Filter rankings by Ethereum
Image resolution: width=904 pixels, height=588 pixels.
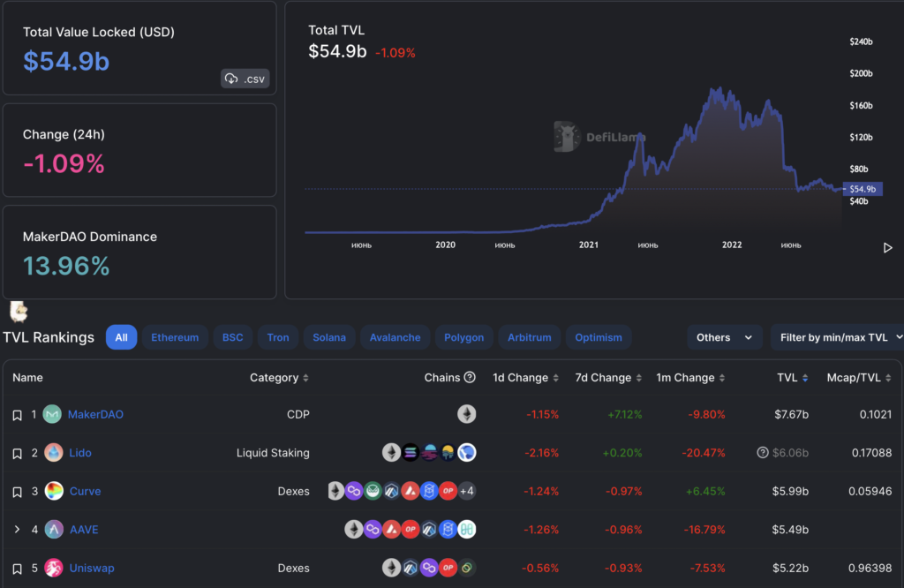pos(175,337)
